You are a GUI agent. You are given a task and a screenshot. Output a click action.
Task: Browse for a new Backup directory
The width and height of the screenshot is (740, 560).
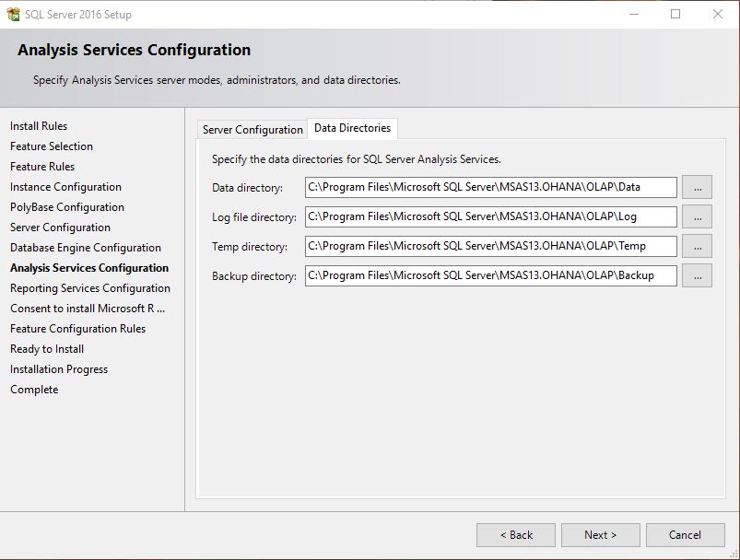[x=697, y=275]
